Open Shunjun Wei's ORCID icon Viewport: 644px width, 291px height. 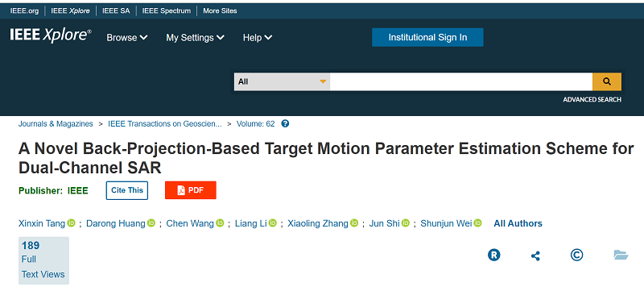(477, 222)
